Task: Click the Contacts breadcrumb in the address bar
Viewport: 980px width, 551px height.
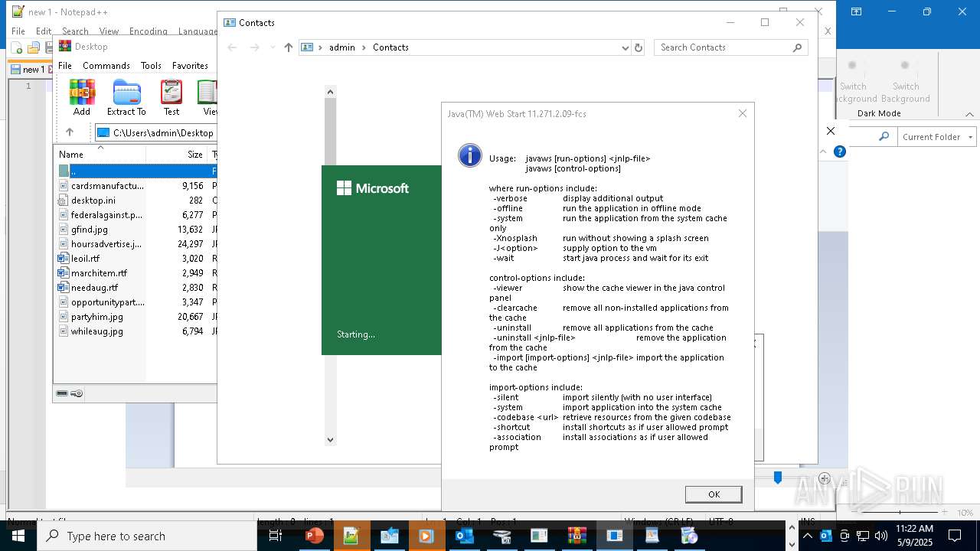Action: coord(390,47)
